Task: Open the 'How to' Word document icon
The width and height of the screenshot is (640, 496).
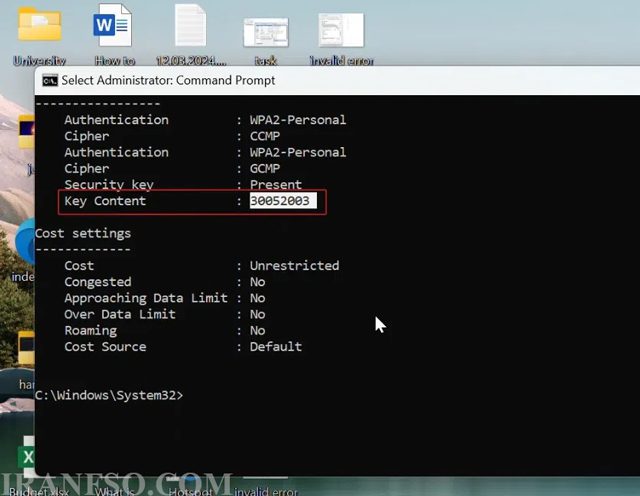Action: [113, 25]
